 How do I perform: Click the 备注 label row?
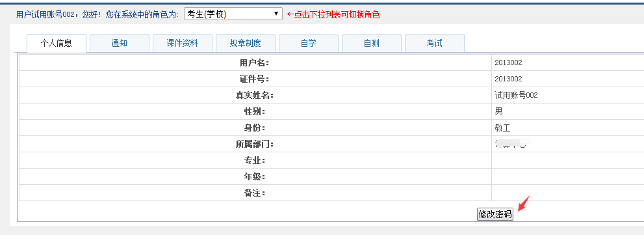click(255, 193)
